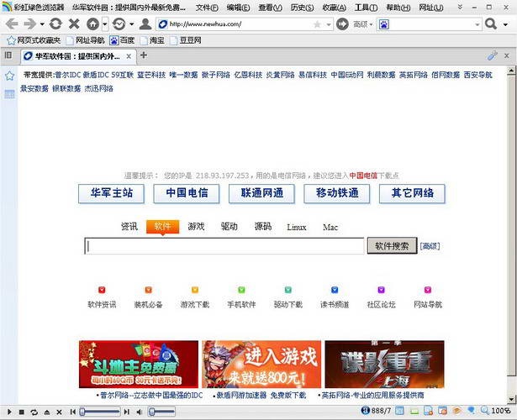
Task: Click the 中国电信 mirror button
Action: [186, 193]
